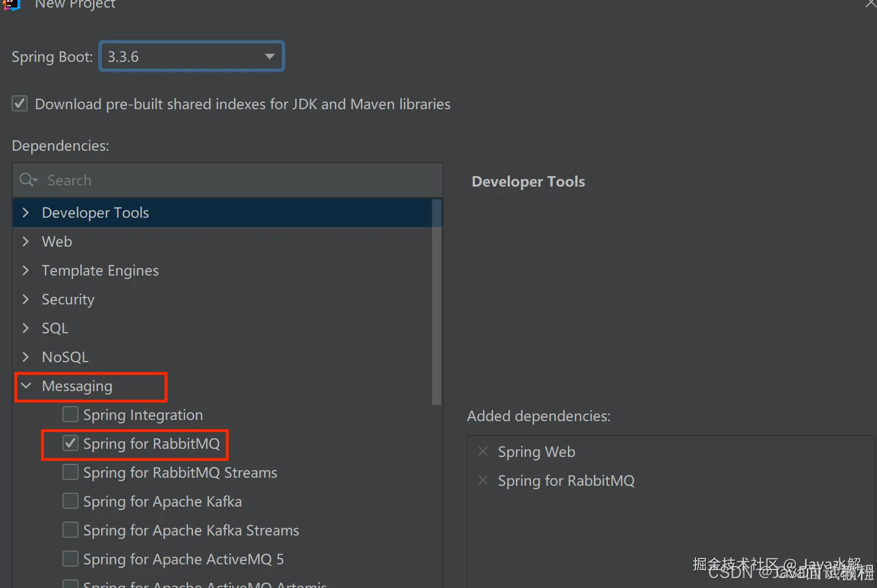Image resolution: width=877 pixels, height=588 pixels.
Task: Open the Spring Boot version combo box
Action: 191,56
